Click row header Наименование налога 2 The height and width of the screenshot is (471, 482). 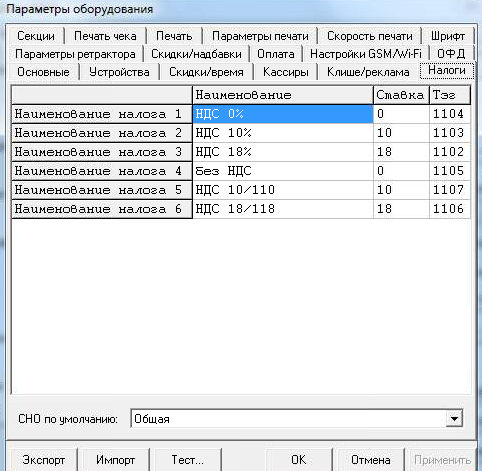(x=102, y=133)
